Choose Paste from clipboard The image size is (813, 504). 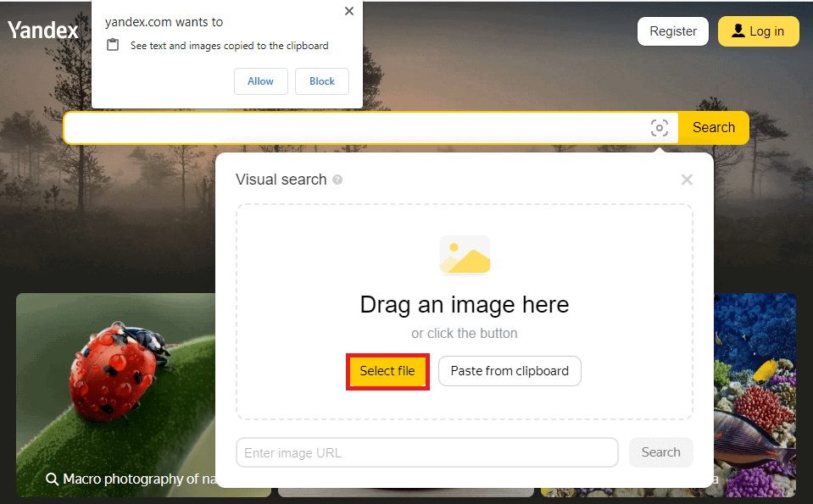pos(510,371)
